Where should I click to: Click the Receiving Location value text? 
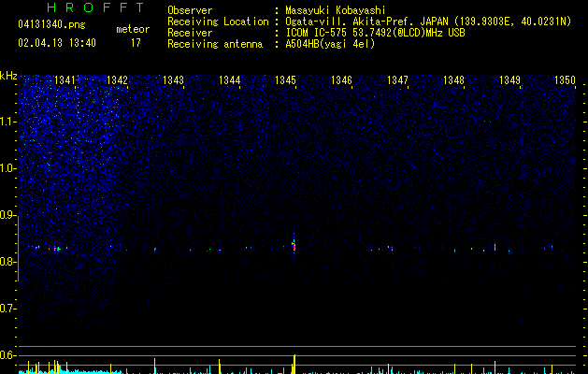428,22
